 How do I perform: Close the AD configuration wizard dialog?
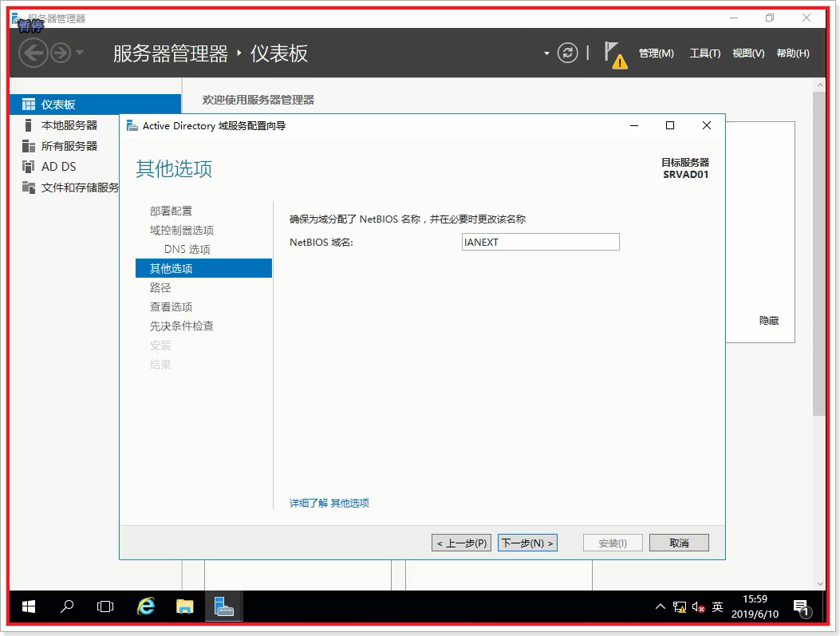707,125
